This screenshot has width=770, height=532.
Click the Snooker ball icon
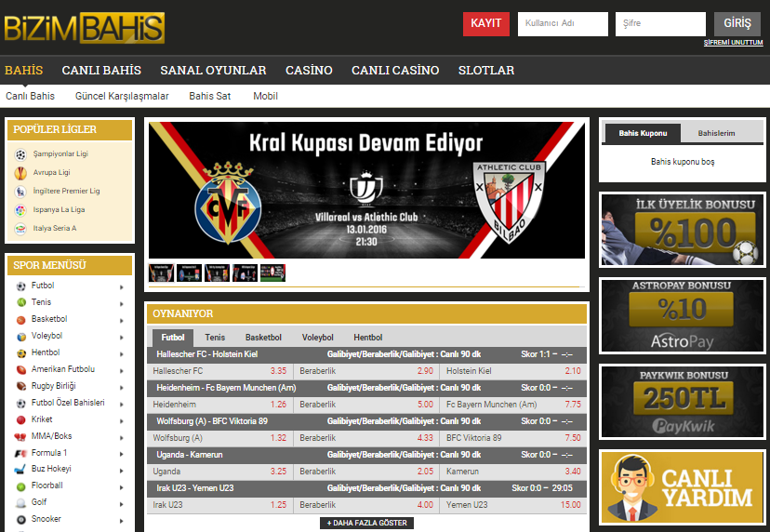pyautogui.click(x=21, y=520)
